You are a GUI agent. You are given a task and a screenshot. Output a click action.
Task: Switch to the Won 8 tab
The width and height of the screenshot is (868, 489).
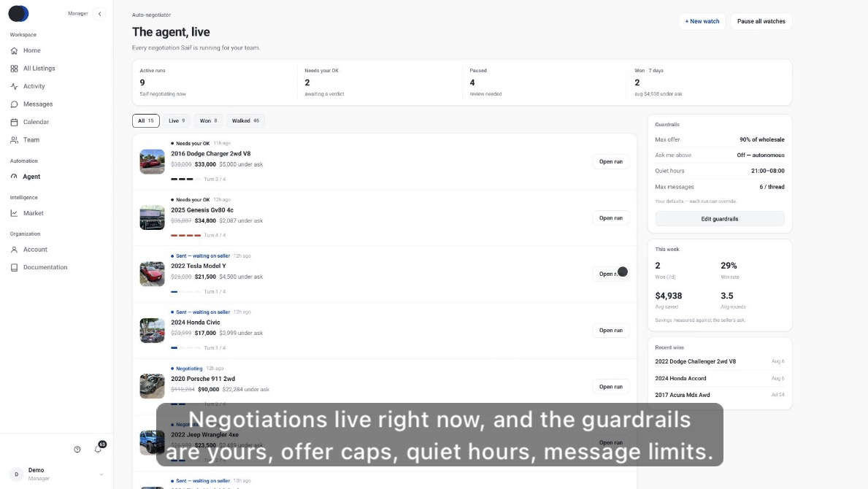(208, 120)
